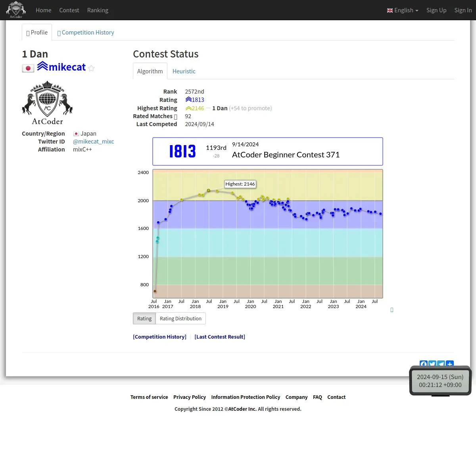
Task: Click the '1 Dan' heading above username
Action: point(35,54)
